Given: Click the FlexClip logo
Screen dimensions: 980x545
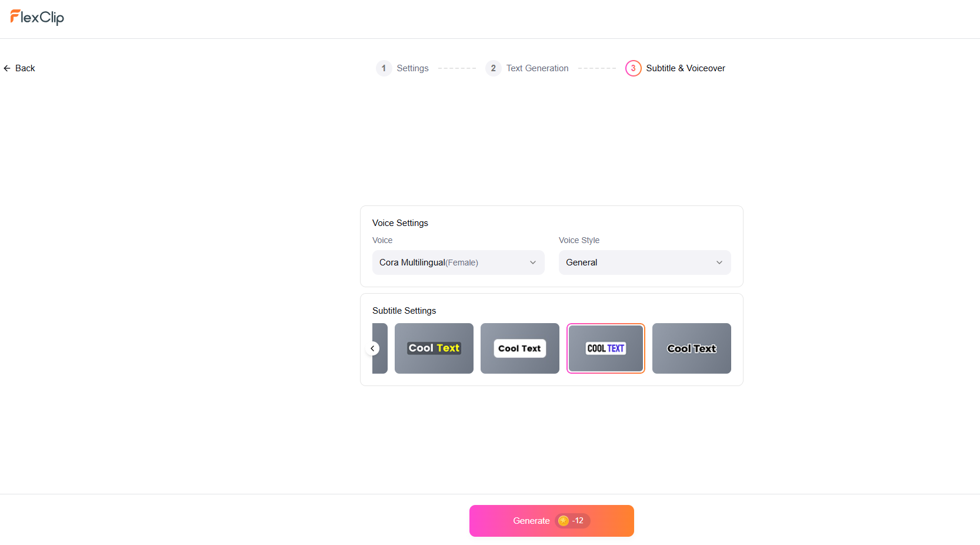Looking at the screenshot, I should tap(37, 18).
